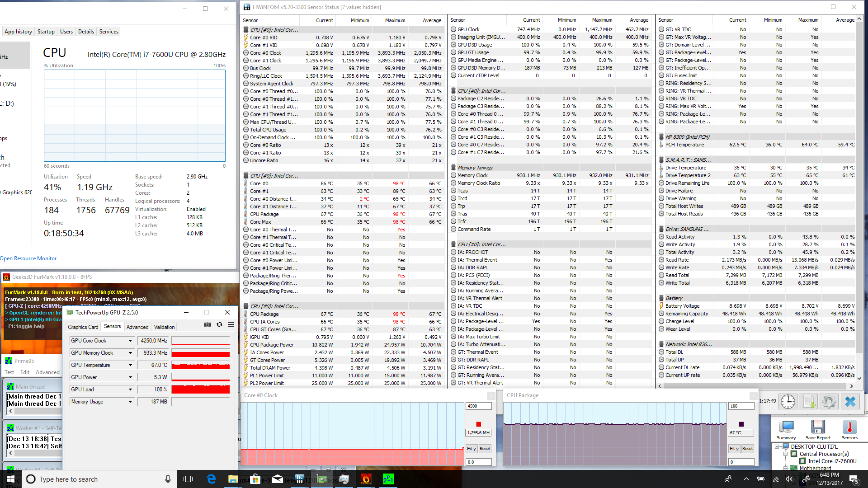Click Save Report in HWiNFO
Screen dimensions: 868x488
[818, 430]
